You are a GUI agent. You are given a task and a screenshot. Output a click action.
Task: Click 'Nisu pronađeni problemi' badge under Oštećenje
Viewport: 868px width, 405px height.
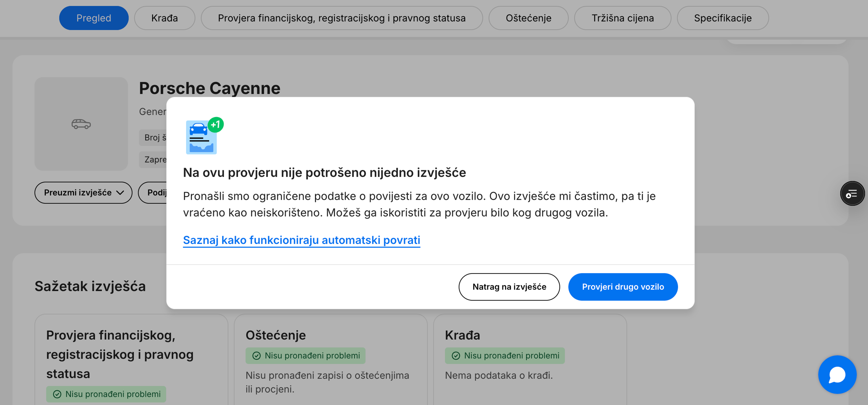pyautogui.click(x=305, y=355)
